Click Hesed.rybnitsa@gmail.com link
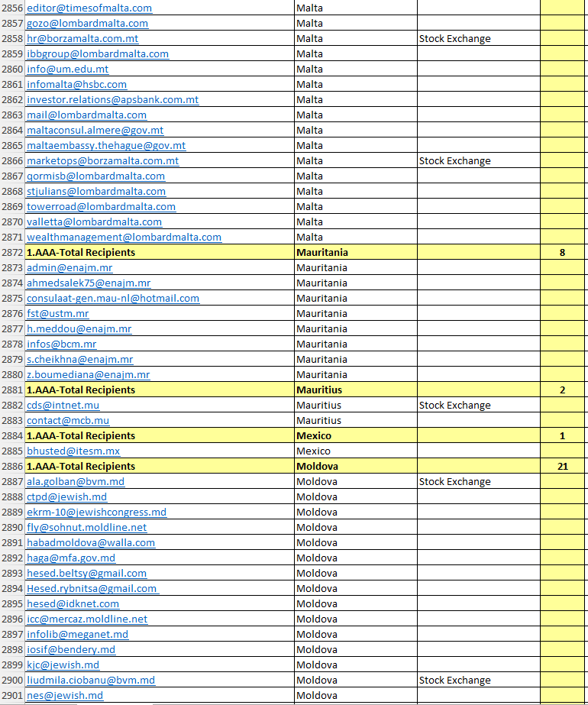 point(93,589)
